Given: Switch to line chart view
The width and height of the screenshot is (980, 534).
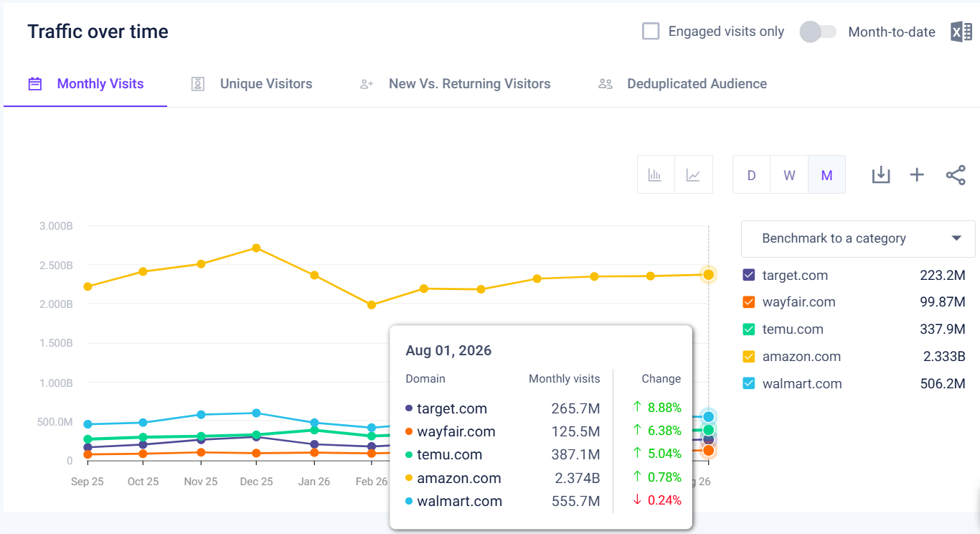Looking at the screenshot, I should (x=694, y=174).
